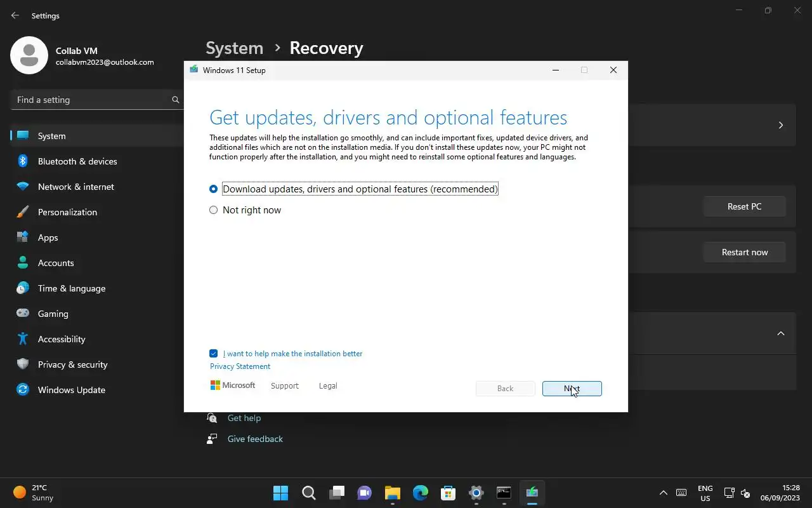Click the Next button in Setup
Viewport: 812px width, 508px height.
pos(572,389)
